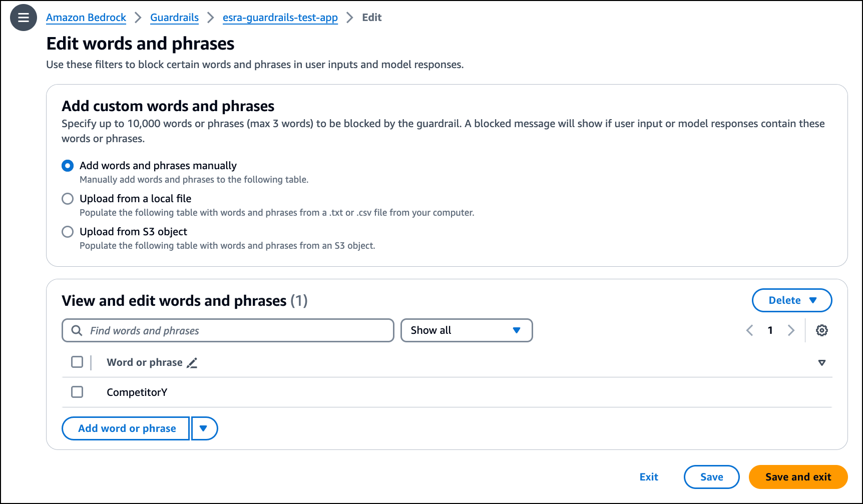The height and width of the screenshot is (504, 863).
Task: Select Add words and phrases manually
Action: point(68,166)
